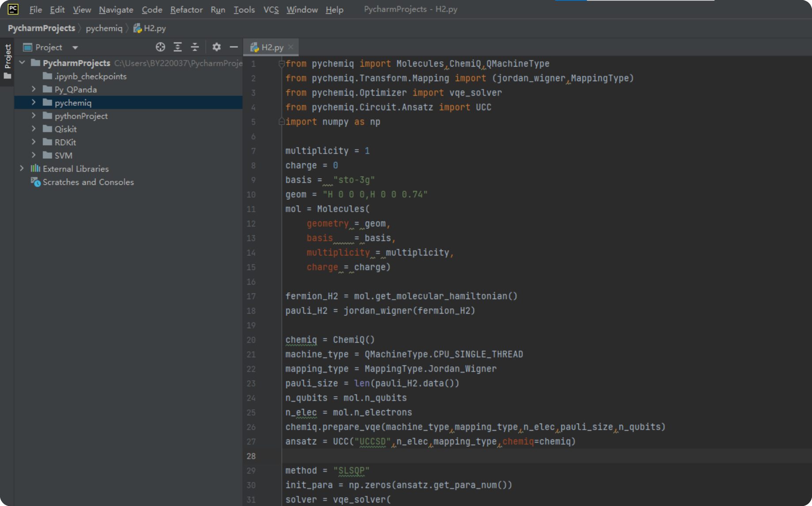Viewport: 812px width, 506px height.
Task: Click the Scratches and Consoles icon
Action: coord(35,182)
